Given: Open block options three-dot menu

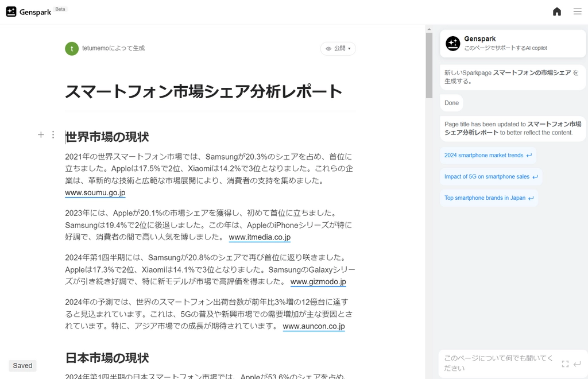Looking at the screenshot, I should tap(53, 134).
